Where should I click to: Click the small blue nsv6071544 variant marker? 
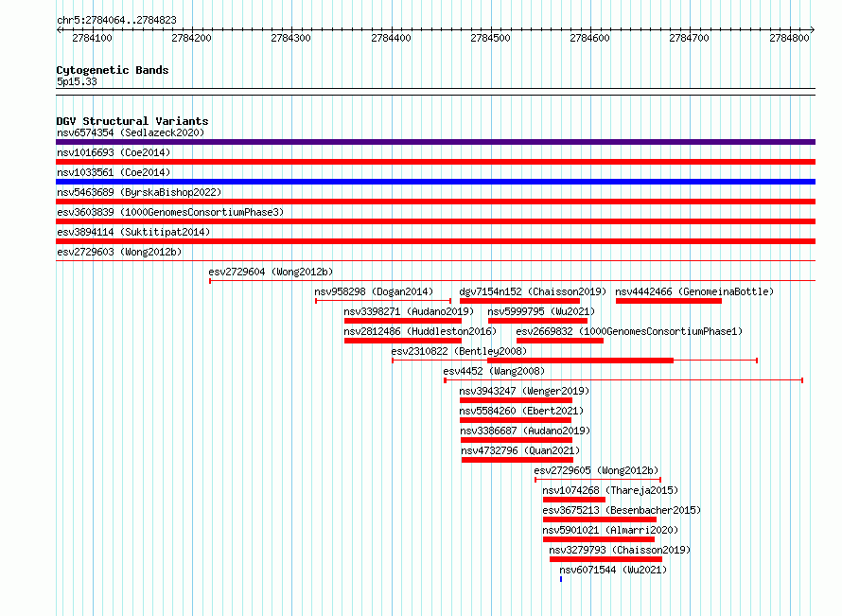(561, 579)
